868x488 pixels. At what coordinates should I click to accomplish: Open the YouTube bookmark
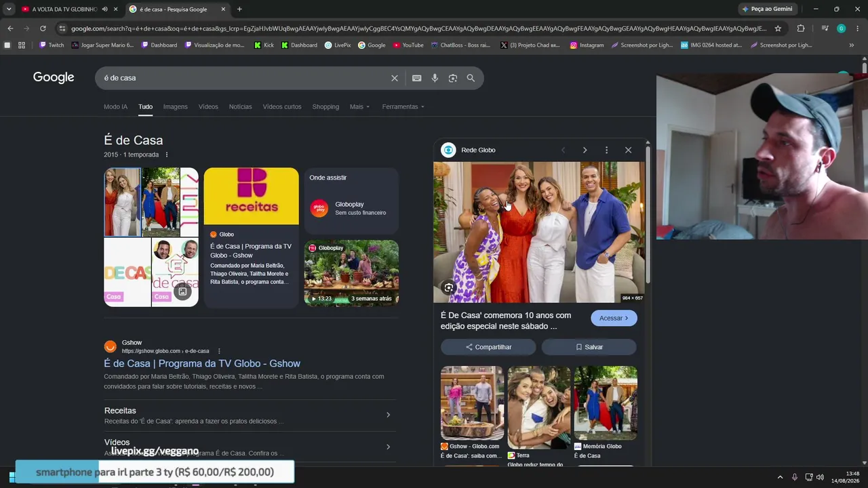point(408,45)
